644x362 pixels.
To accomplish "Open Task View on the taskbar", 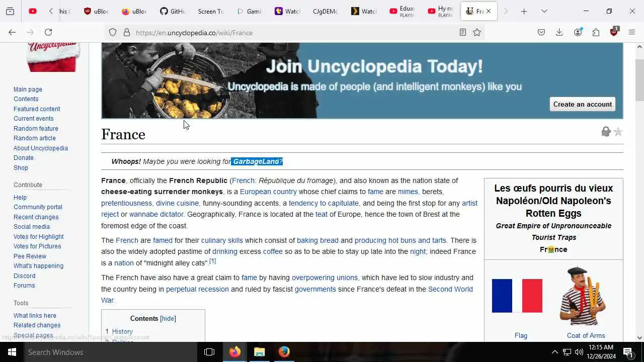I will click(x=209, y=352).
